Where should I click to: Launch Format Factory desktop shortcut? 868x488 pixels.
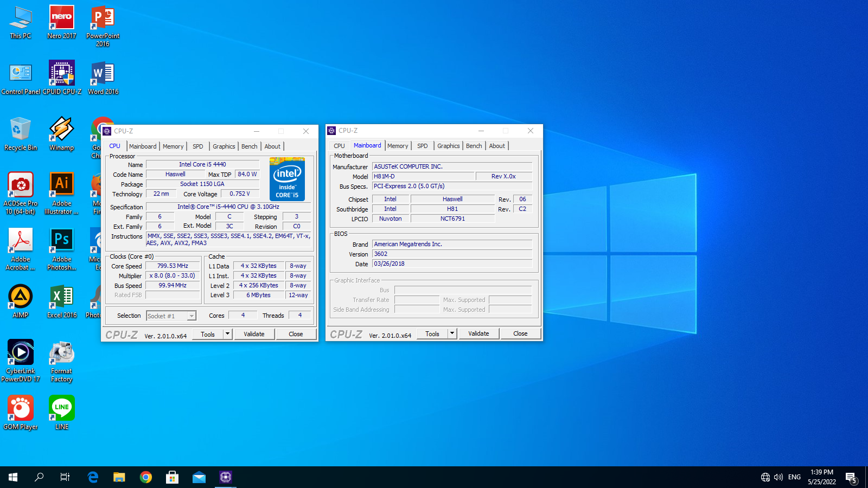[x=62, y=361]
